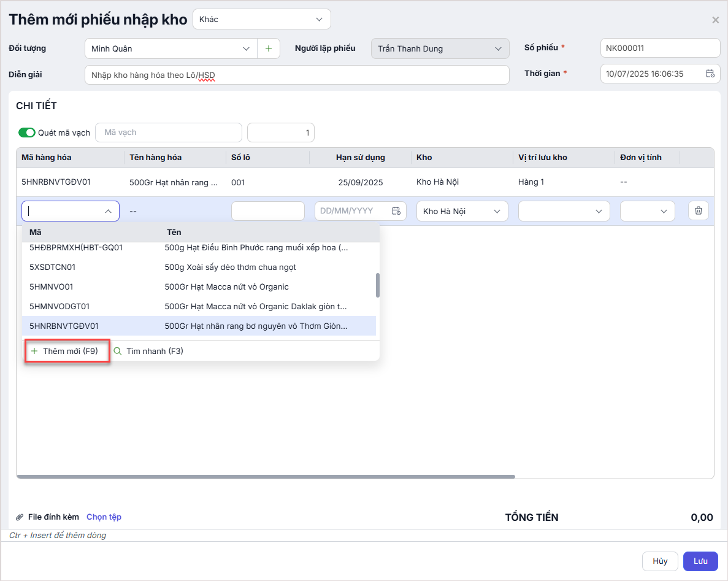The height and width of the screenshot is (581, 728).
Task: Open the empty Vị trí lưu kho dropdown
Action: 564,211
